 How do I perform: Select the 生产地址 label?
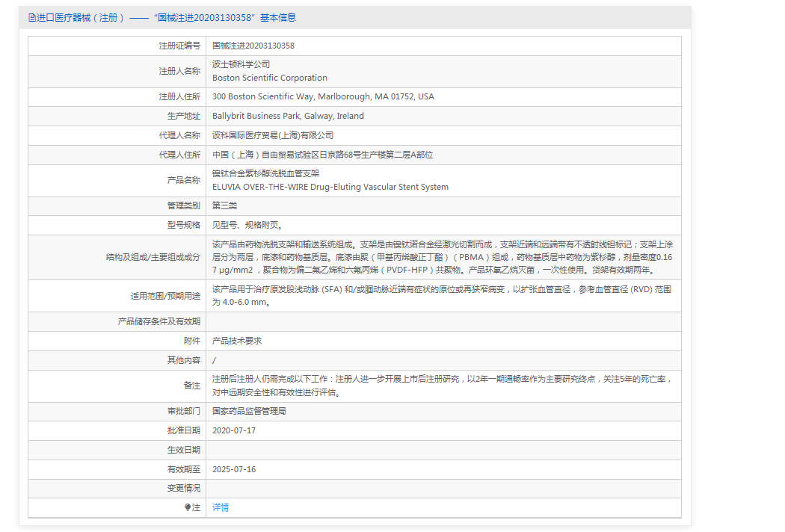(183, 117)
